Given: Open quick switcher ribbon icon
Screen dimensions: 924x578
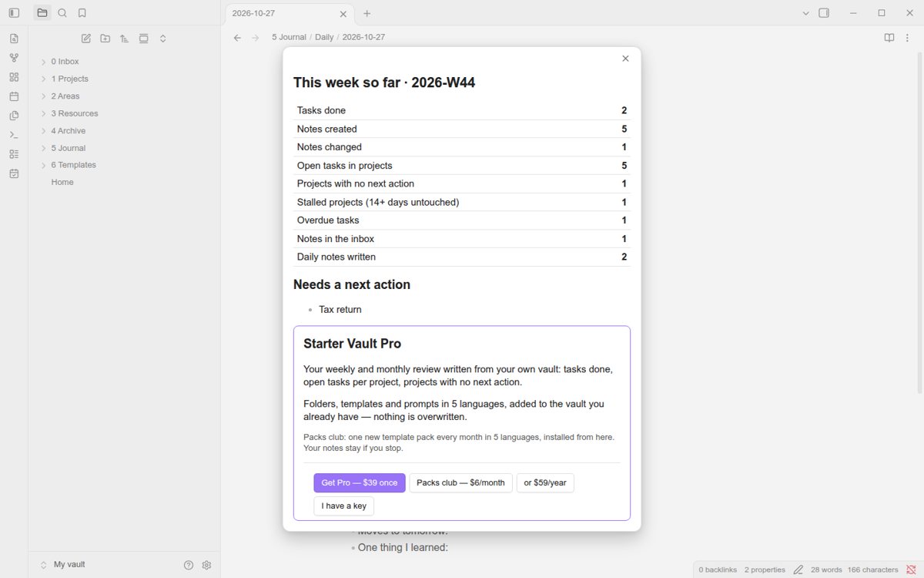Looking at the screenshot, I should coord(14,39).
